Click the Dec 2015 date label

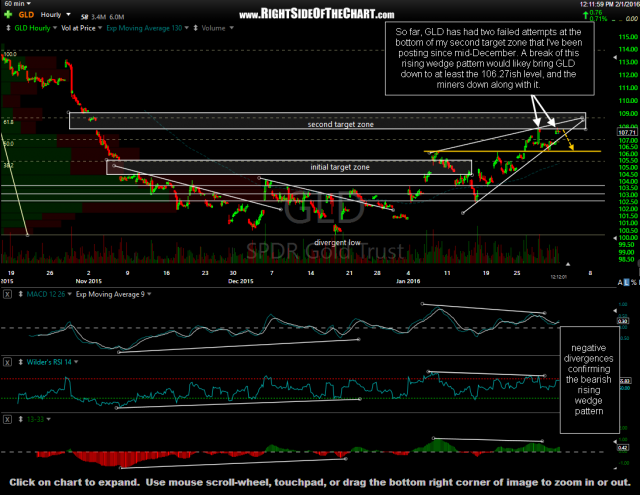coord(240,281)
